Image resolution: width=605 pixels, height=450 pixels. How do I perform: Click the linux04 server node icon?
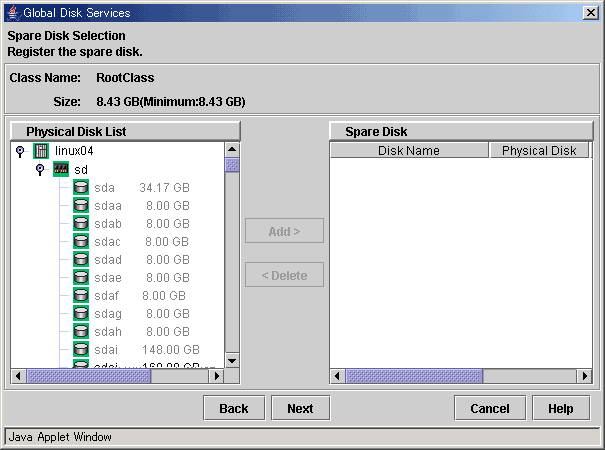[41, 150]
